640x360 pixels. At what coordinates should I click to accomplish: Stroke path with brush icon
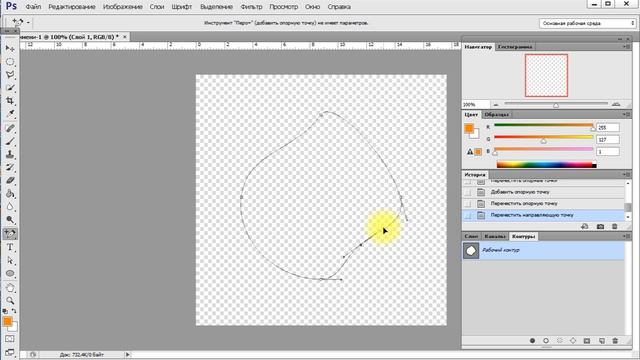546,340
